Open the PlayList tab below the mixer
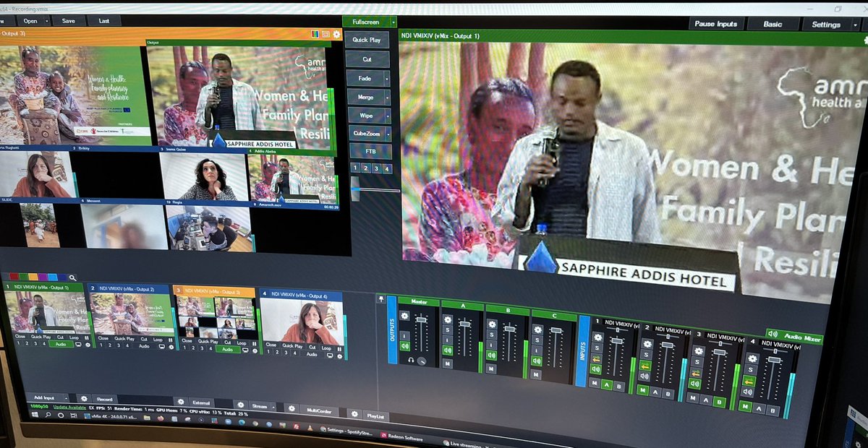 pyautogui.click(x=376, y=415)
